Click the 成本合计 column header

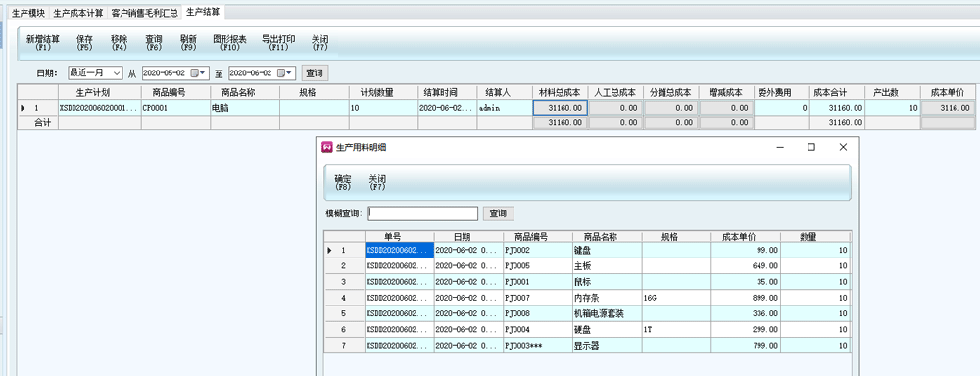pyautogui.click(x=837, y=92)
